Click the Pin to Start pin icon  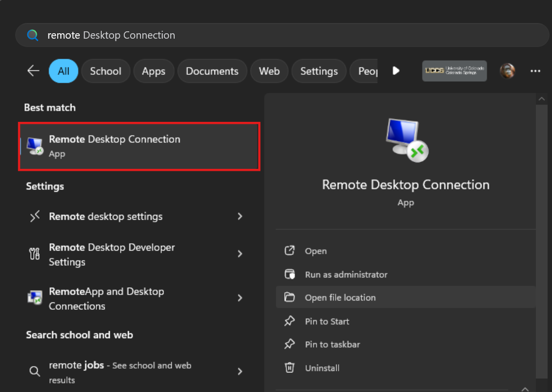[289, 321]
